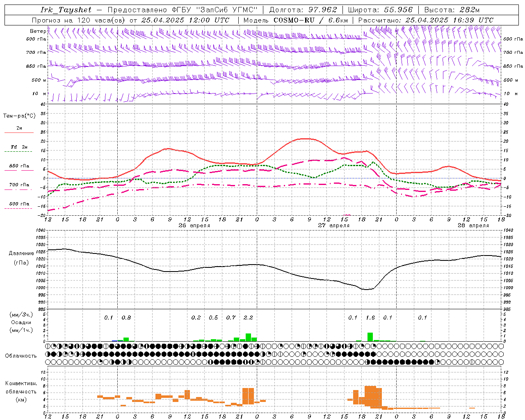Click the 1.6 precipitation value
The width and height of the screenshot is (525, 420).
pyautogui.click(x=370, y=318)
